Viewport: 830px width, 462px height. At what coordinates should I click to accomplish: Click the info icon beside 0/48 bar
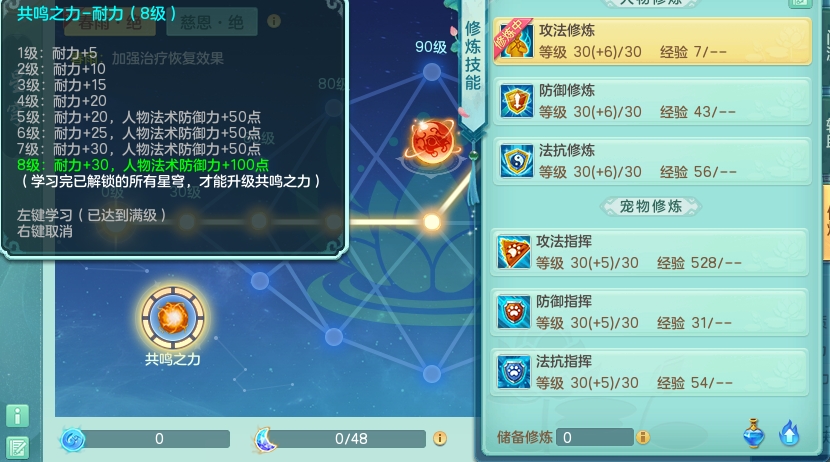(x=439, y=438)
